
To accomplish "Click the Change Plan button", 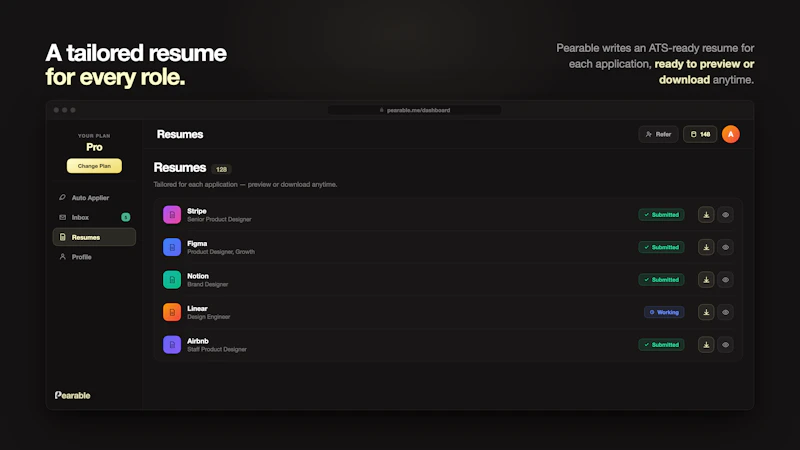I will [x=94, y=166].
